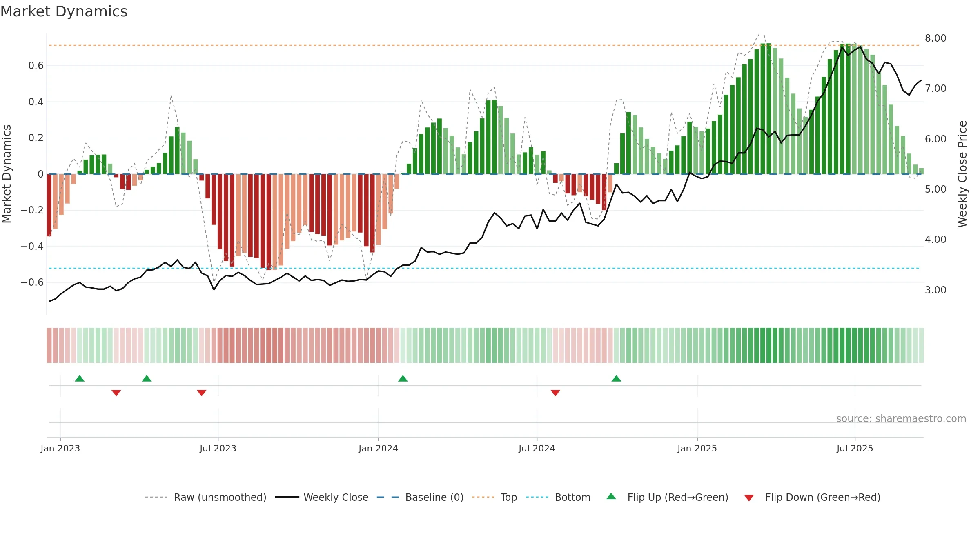Click the Jul 2025 axis label
This screenshot has width=980, height=551.
point(855,448)
